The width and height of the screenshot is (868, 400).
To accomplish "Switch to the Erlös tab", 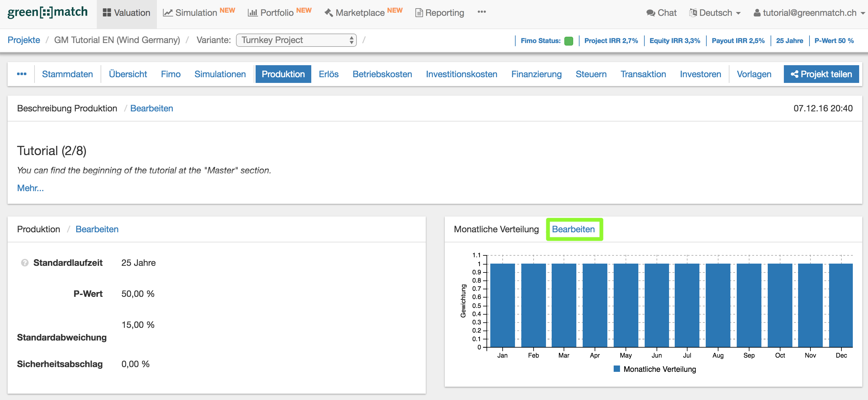I will point(328,74).
